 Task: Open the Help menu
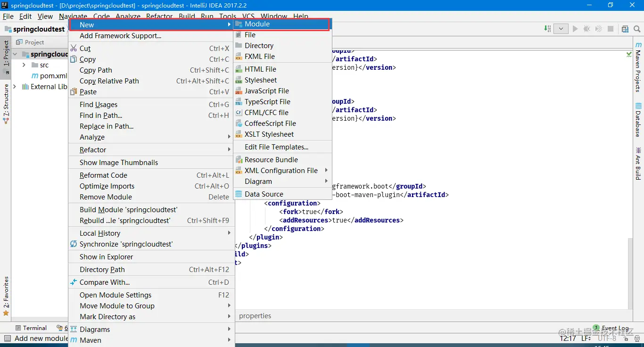(x=301, y=16)
